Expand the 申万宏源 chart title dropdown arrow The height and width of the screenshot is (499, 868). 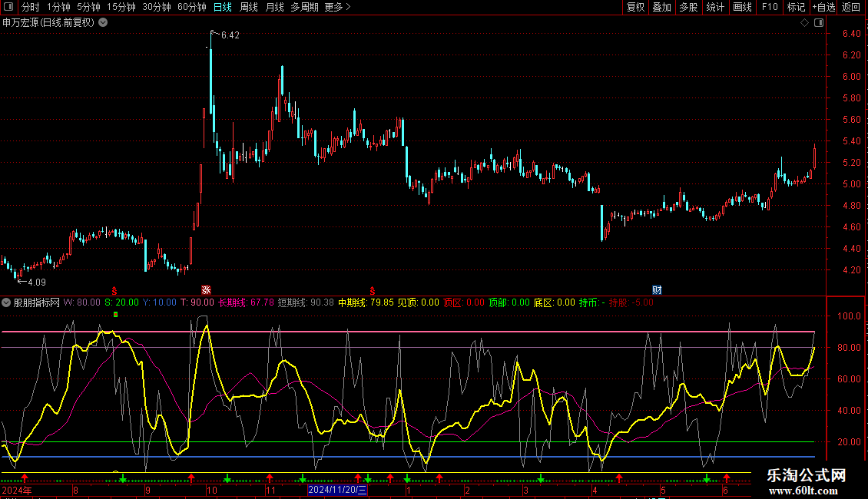click(103, 23)
